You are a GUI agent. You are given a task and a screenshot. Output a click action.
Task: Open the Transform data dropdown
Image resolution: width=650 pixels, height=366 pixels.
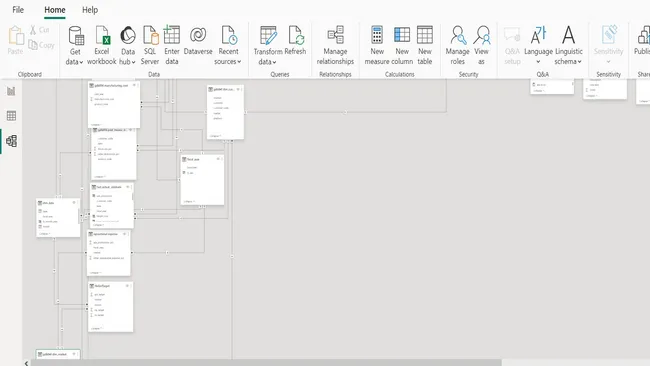point(268,45)
